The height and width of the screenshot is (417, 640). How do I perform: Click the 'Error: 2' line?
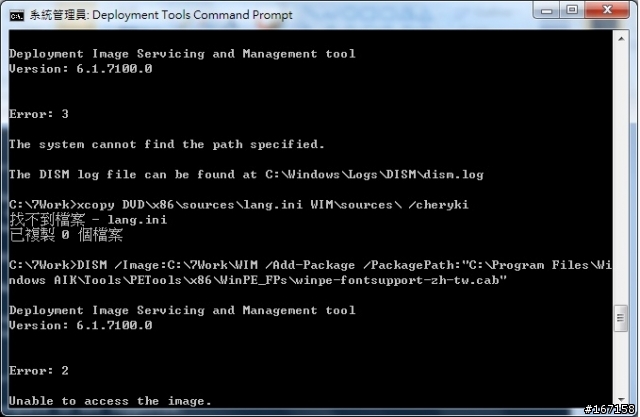(39, 370)
